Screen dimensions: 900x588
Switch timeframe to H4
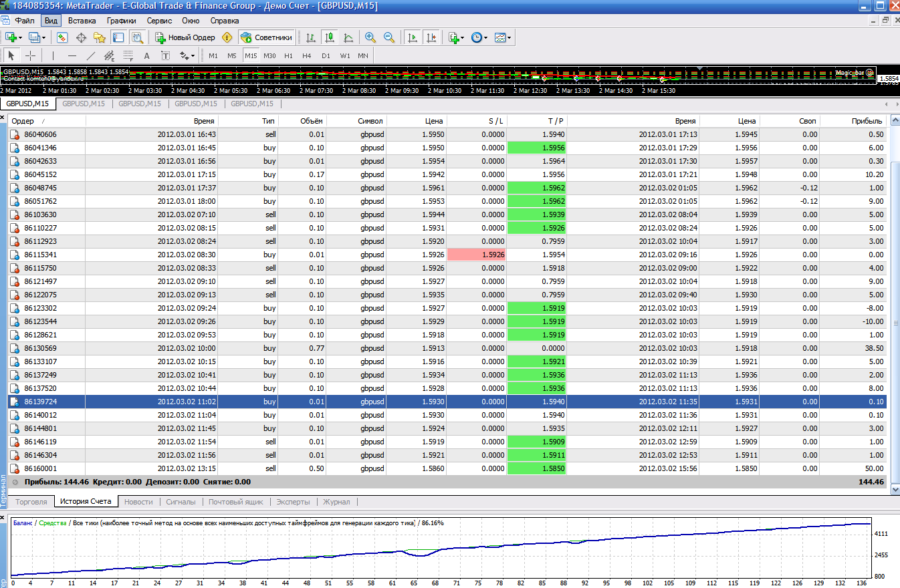pos(307,55)
